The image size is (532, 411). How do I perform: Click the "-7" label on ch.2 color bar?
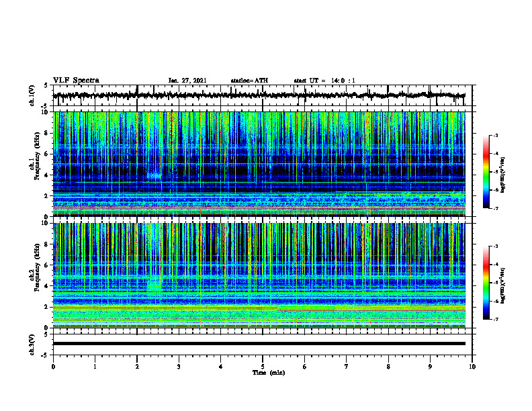click(495, 320)
